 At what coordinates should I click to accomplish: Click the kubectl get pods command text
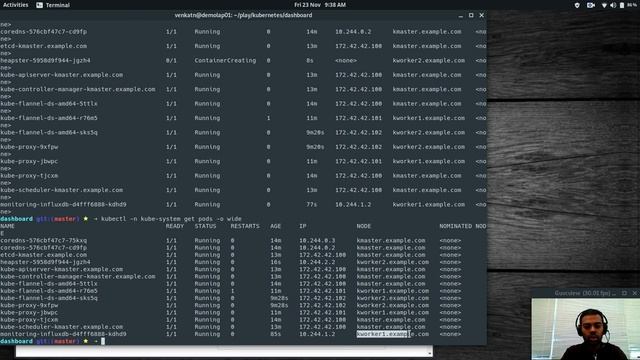click(171, 219)
